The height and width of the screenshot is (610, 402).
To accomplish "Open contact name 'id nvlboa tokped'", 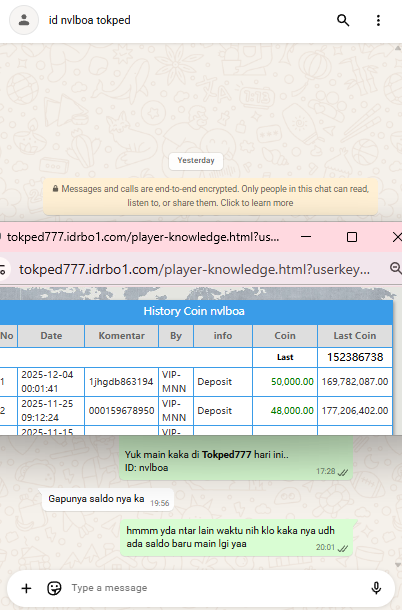I will tap(90, 20).
